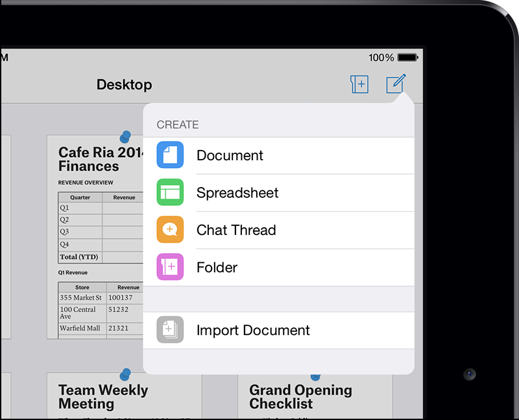Tap the 100% battery percentage text
Viewport: 519px width, 420px height.
coord(381,58)
